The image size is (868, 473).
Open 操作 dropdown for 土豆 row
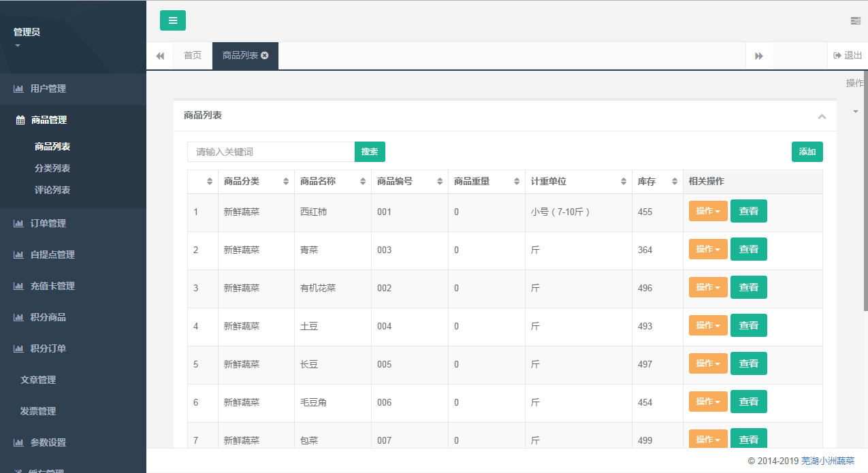coord(708,325)
